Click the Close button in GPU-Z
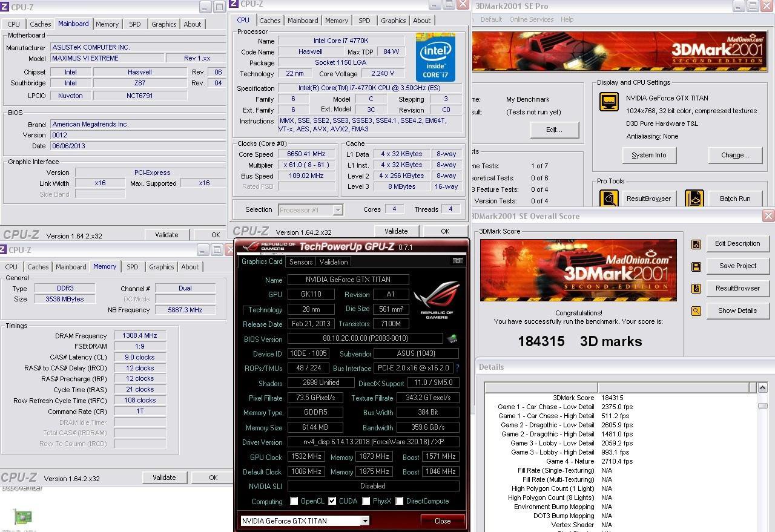Image resolution: width=775 pixels, height=532 pixels. click(443, 521)
